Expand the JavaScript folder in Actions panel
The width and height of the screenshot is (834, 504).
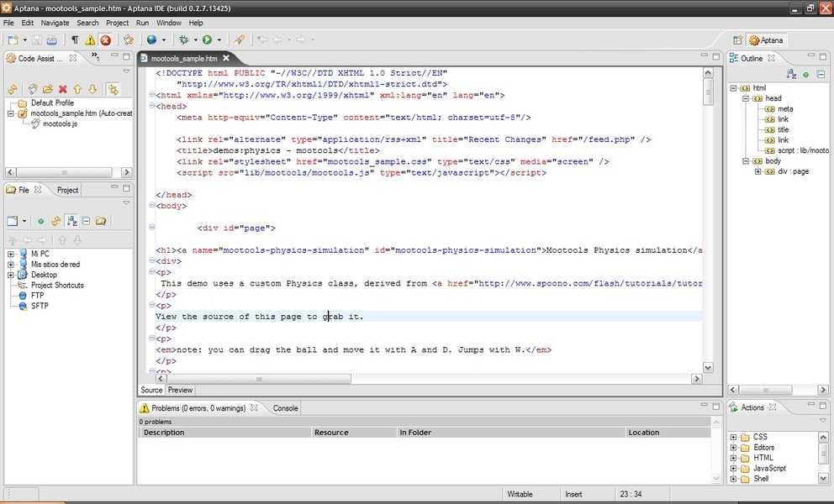pos(733,468)
